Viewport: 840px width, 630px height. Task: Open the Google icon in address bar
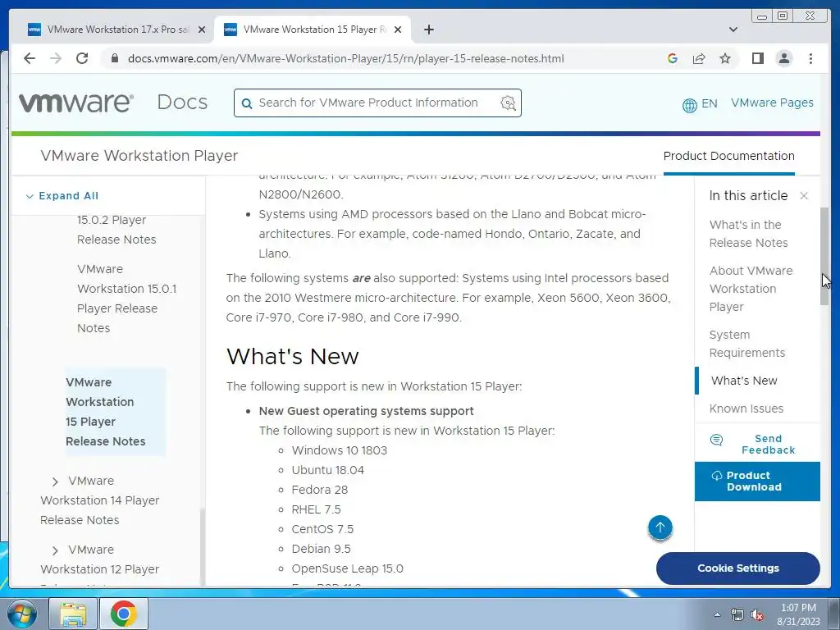click(x=673, y=58)
